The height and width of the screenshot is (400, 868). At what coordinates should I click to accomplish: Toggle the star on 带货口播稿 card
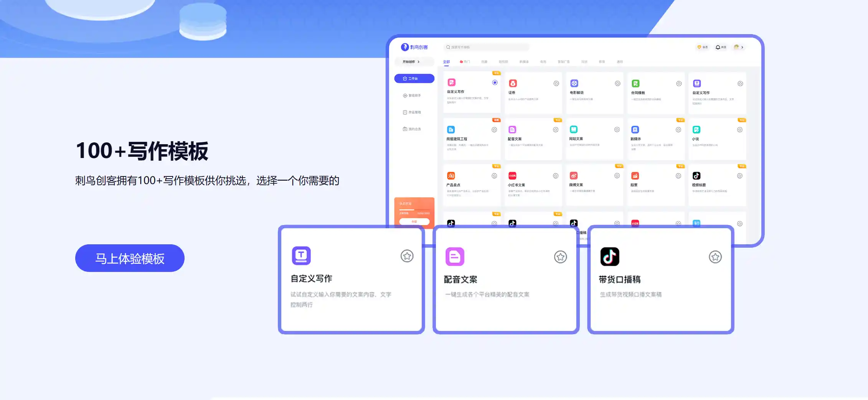pyautogui.click(x=715, y=257)
